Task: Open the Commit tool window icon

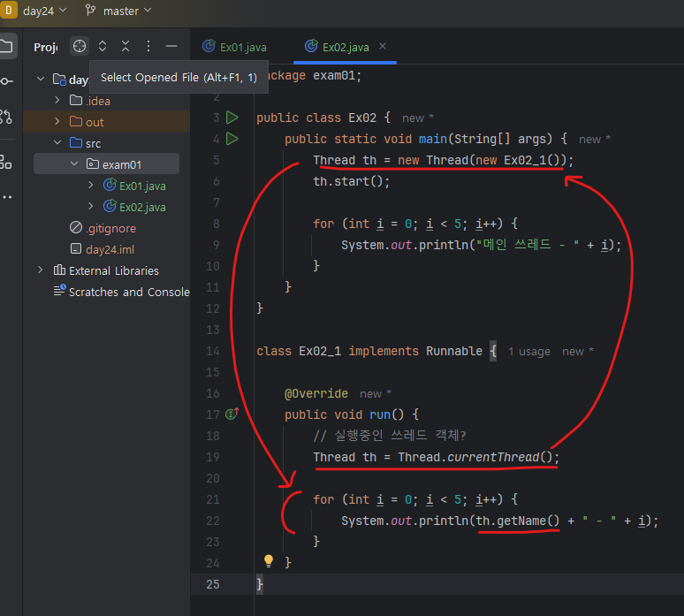Action: 6,81
